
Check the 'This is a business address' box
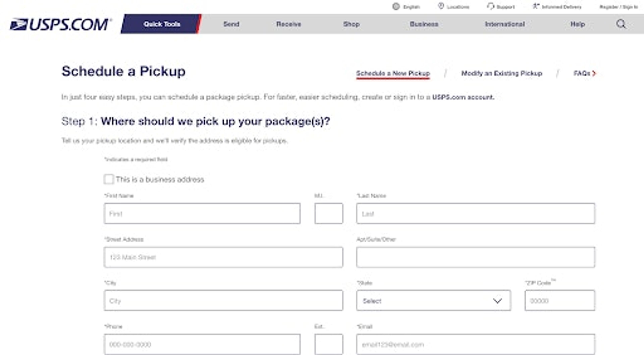(x=109, y=179)
